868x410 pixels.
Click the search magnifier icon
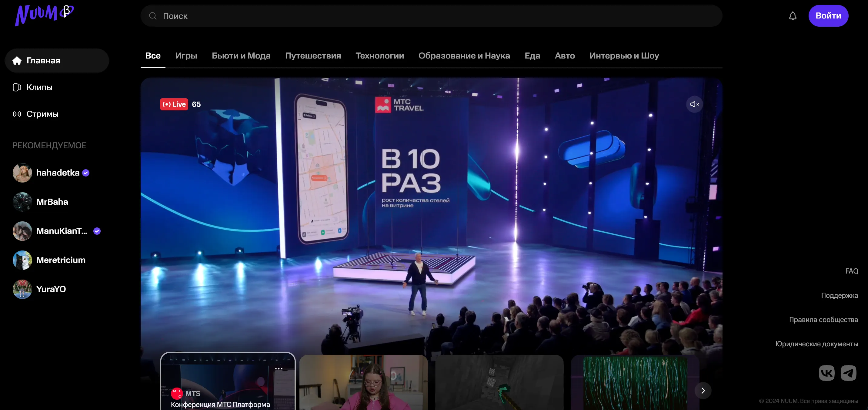[153, 16]
